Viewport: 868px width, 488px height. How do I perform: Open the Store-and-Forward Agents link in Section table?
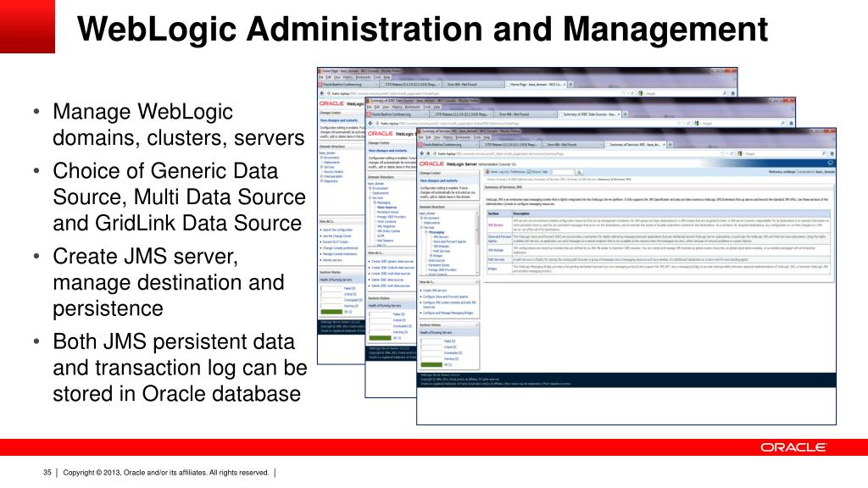coord(499,238)
